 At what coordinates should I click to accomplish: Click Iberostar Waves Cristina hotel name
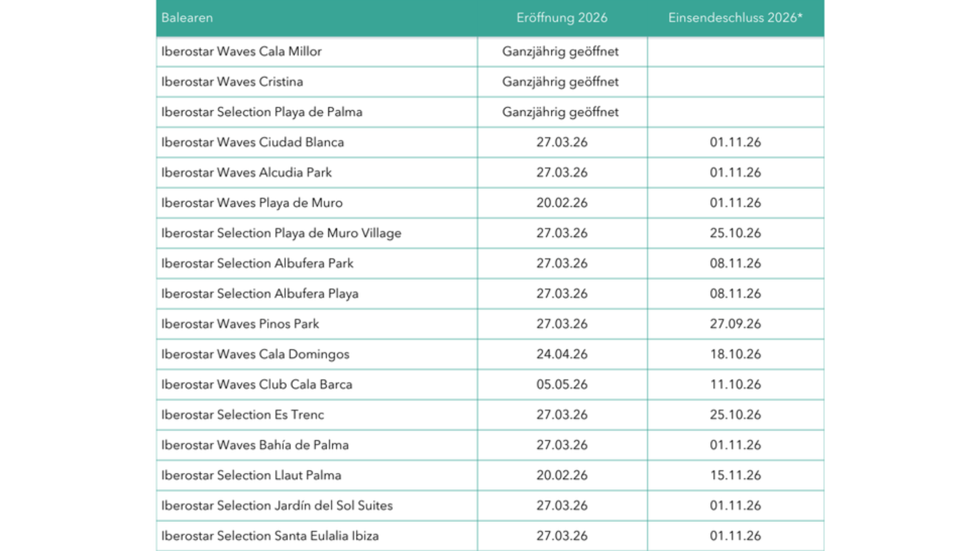click(232, 82)
